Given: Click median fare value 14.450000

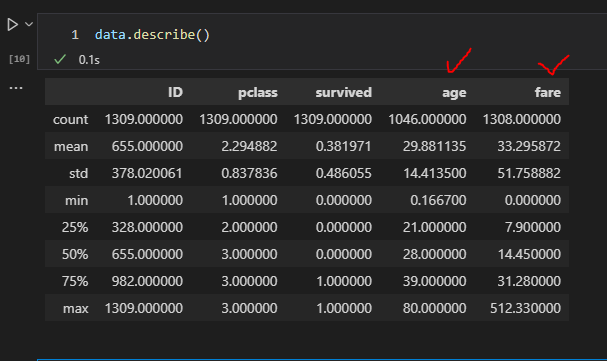Looking at the screenshot, I should tap(529, 254).
